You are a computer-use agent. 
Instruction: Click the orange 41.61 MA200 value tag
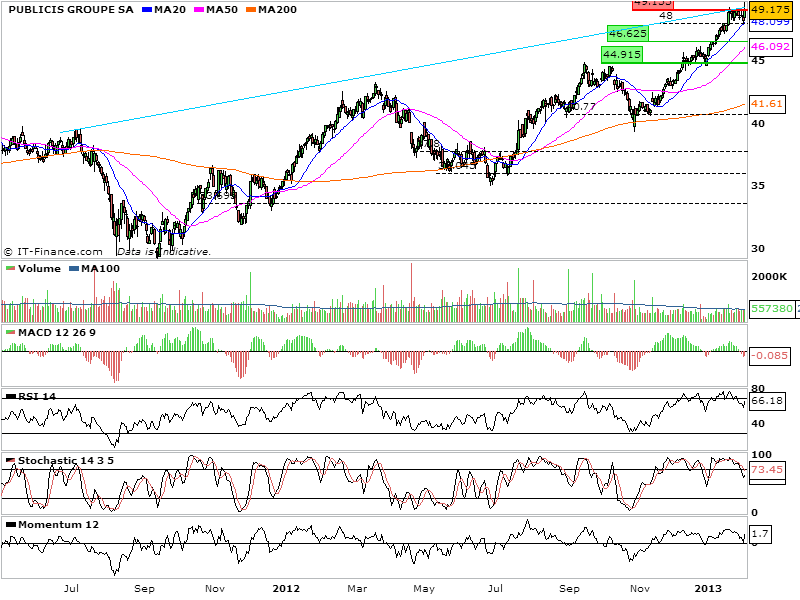click(x=767, y=104)
